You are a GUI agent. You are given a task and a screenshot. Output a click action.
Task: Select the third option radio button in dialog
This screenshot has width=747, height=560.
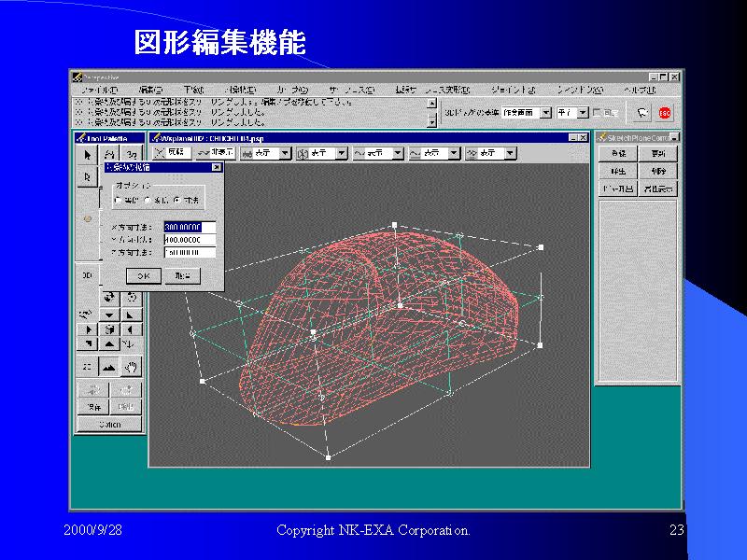pos(177,201)
